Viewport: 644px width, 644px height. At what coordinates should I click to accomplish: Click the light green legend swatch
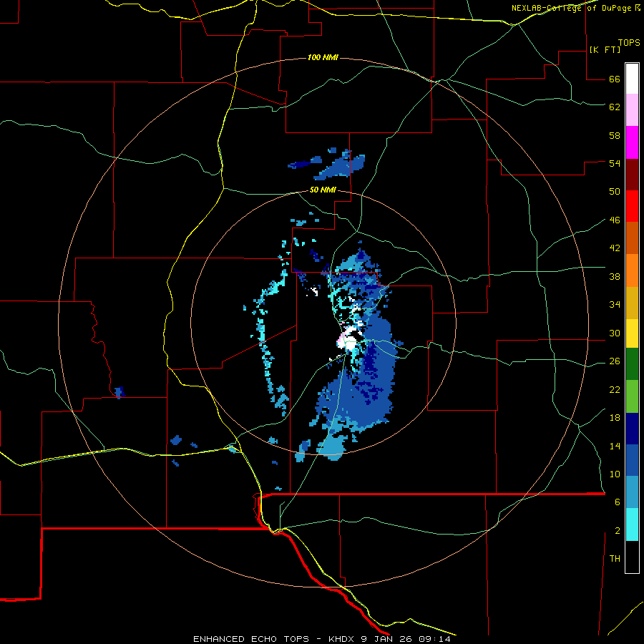point(632,396)
